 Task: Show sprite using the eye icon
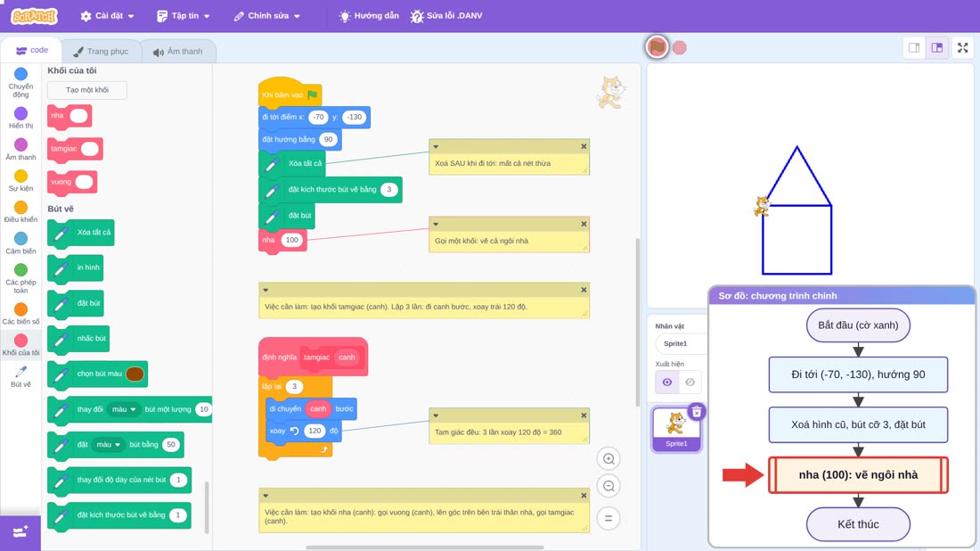(x=667, y=382)
